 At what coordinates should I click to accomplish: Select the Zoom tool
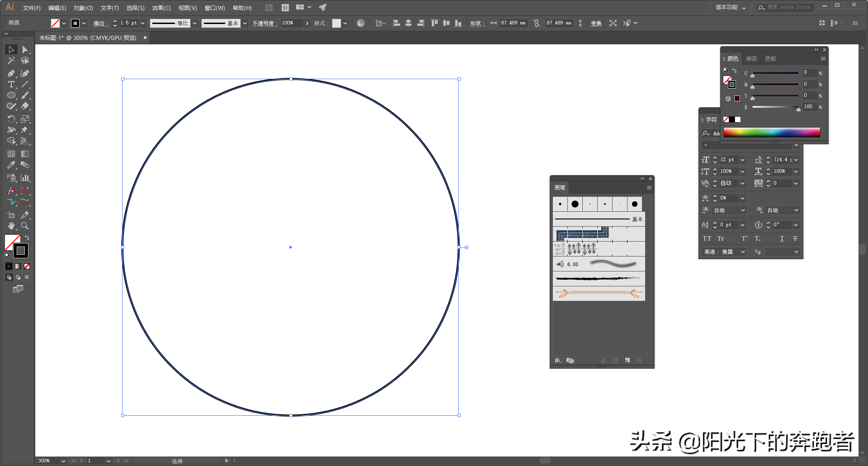[25, 226]
